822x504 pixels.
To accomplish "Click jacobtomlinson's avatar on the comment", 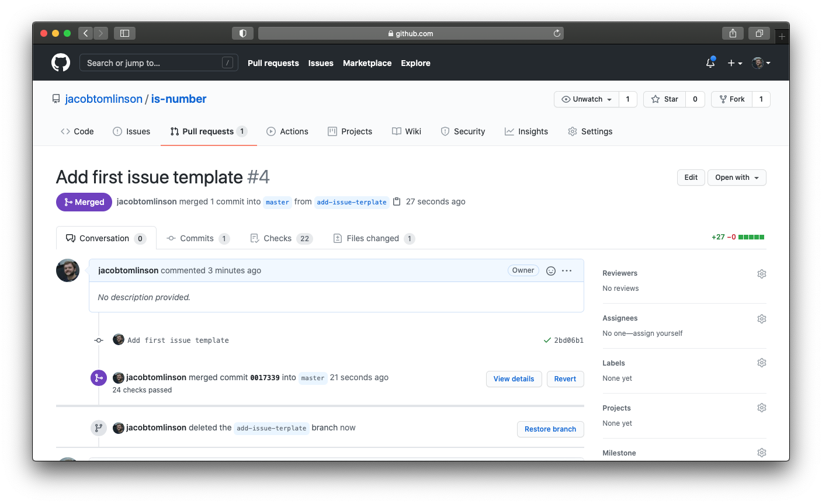I will click(x=68, y=270).
